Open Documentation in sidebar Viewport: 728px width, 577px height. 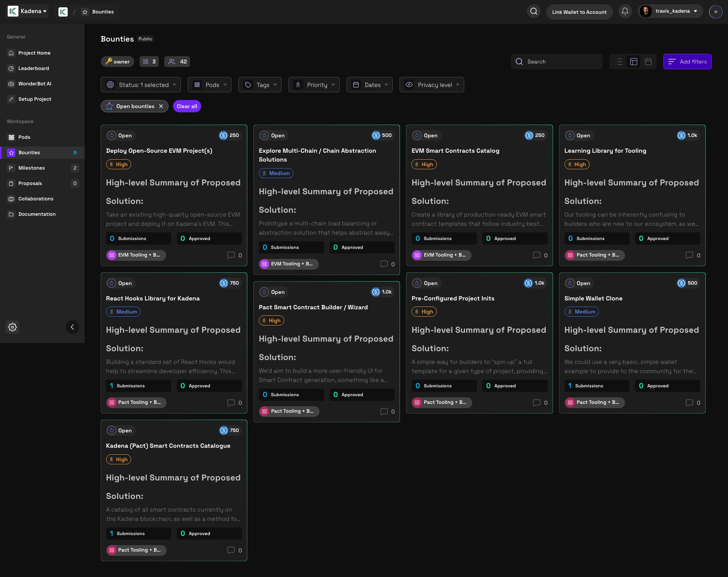point(42,214)
